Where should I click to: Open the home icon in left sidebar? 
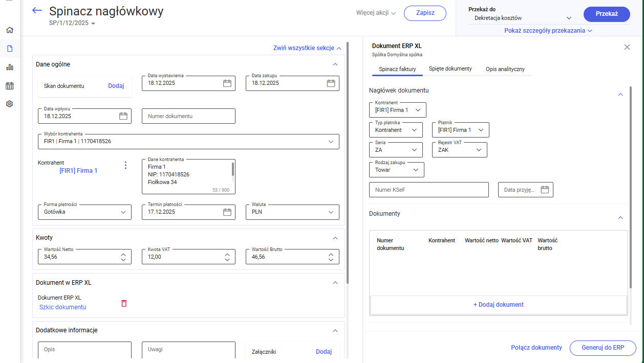coord(10,30)
